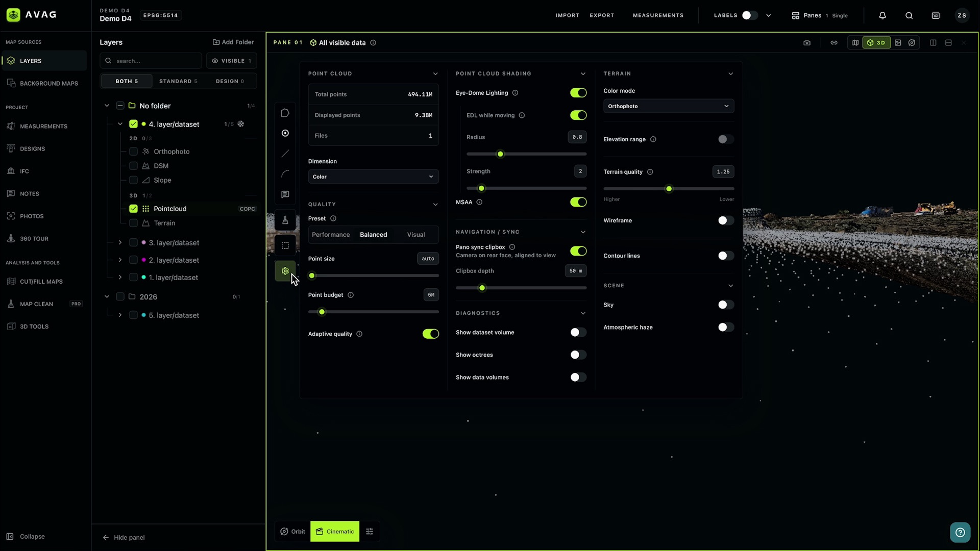Image resolution: width=980 pixels, height=551 pixels.
Task: Select the box selection tool
Action: (x=285, y=245)
